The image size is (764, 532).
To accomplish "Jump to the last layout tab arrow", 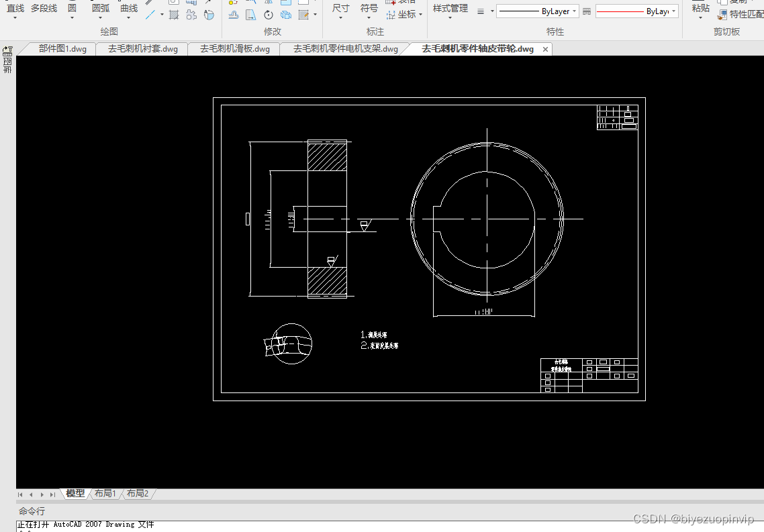I will (x=52, y=494).
